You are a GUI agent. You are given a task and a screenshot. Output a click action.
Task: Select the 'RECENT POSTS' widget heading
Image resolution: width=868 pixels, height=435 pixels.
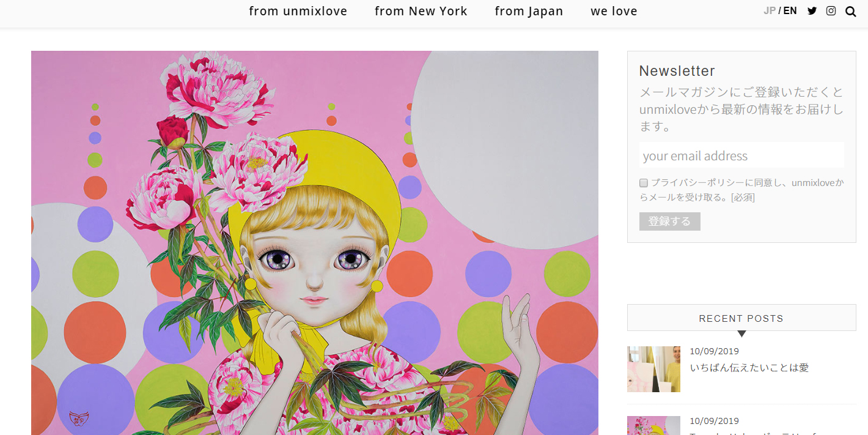[741, 318]
